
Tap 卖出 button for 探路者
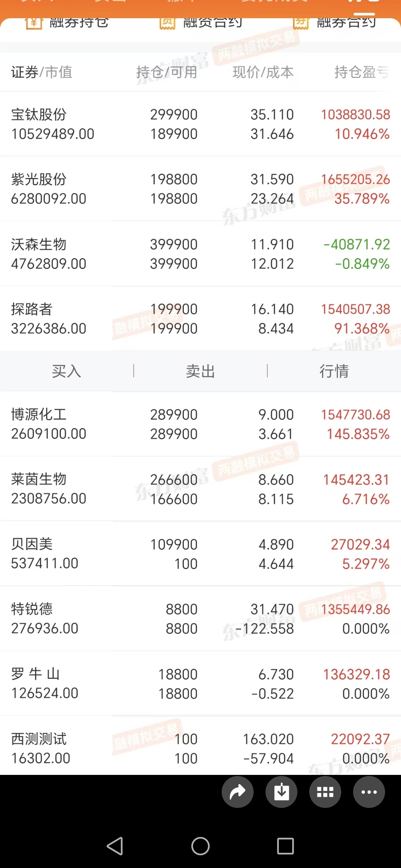click(200, 371)
